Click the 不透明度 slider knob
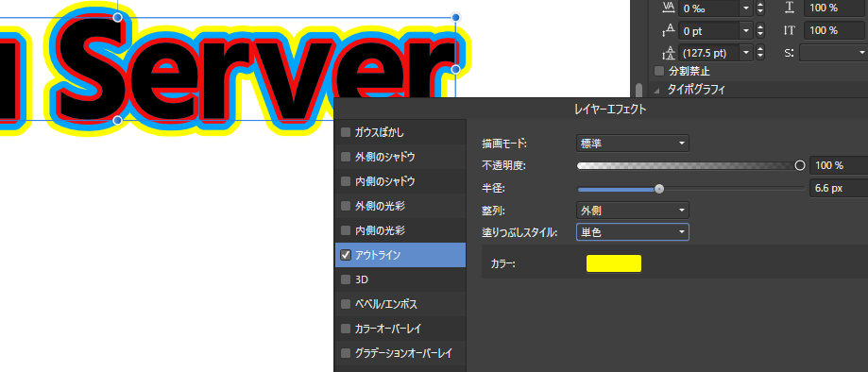868x372 pixels. (799, 165)
